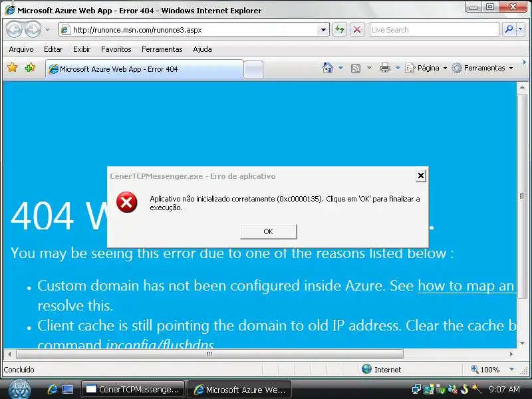Expand the Home button dropdown arrow
532x399 pixels.
[x=340, y=68]
